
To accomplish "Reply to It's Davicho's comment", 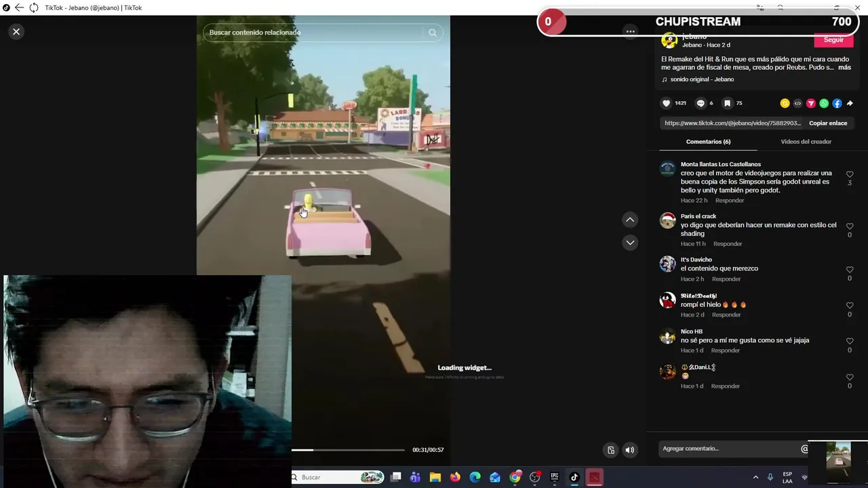I will 726,279.
